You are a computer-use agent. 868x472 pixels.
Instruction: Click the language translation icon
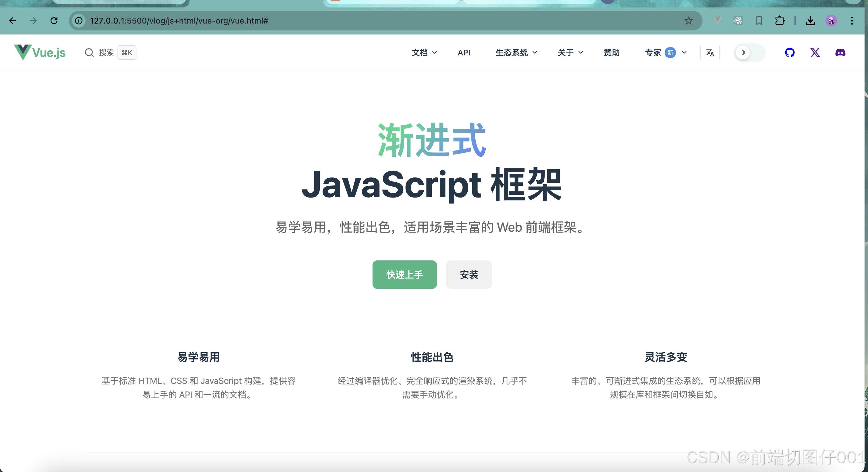710,53
